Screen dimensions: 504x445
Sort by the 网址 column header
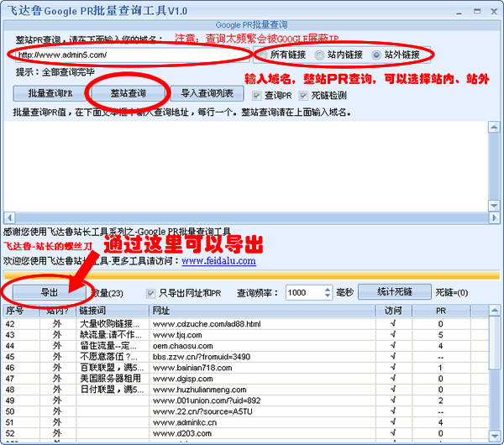262,311
